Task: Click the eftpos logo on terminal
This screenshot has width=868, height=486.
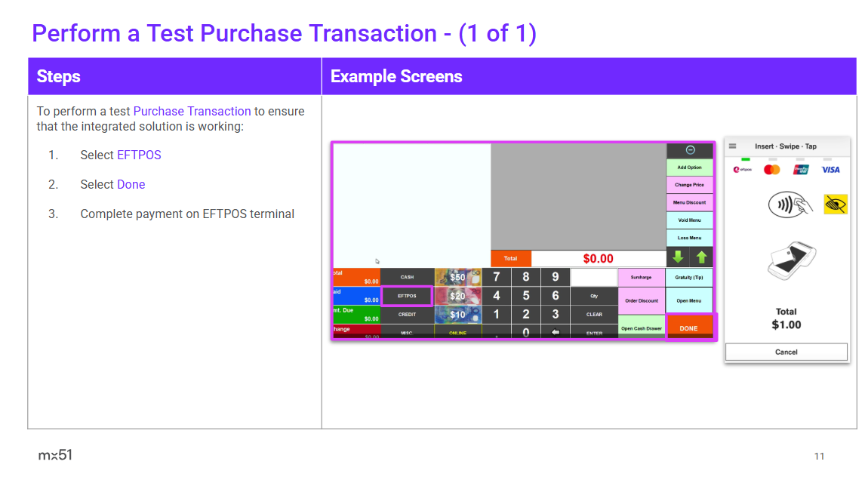Action: (x=743, y=170)
